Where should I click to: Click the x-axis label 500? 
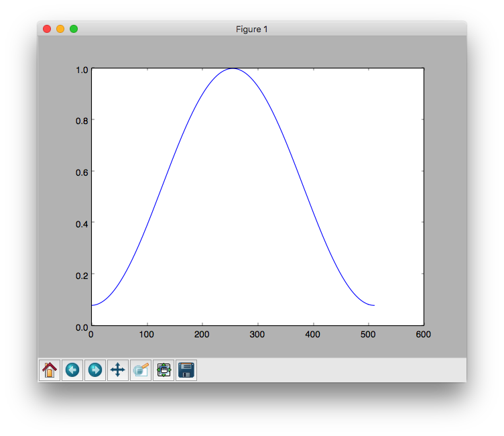[368, 334]
